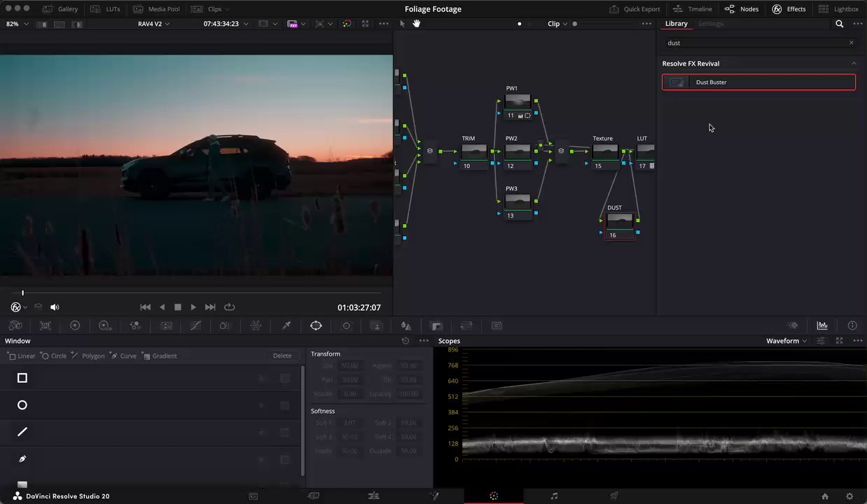The height and width of the screenshot is (504, 867).
Task: Click the viewer scrubber playhead bar
Action: (x=22, y=293)
